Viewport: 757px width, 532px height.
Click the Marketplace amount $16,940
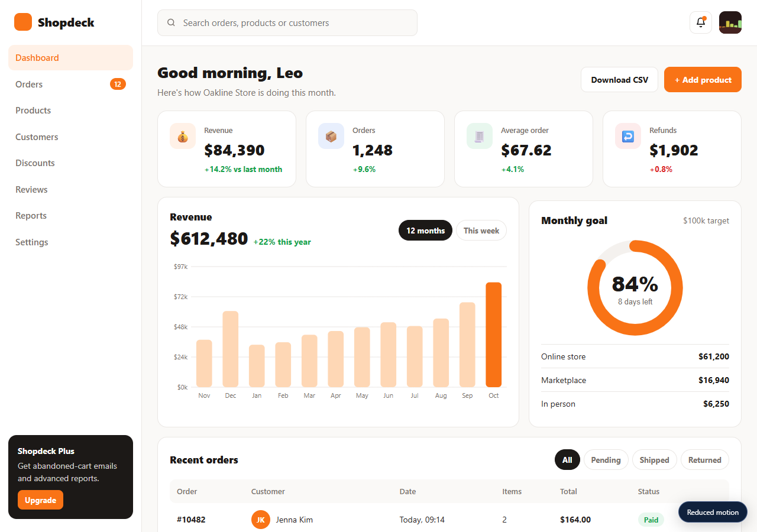tap(714, 380)
